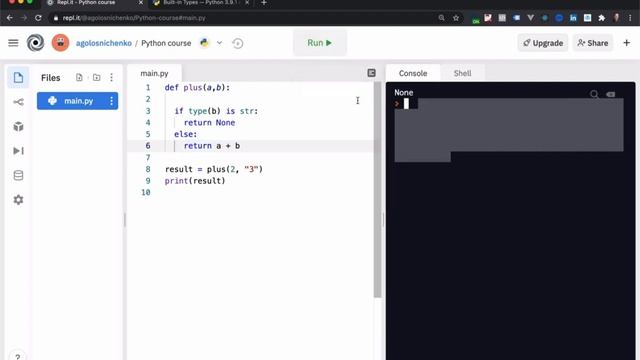Click the Upgrade button

coord(543,43)
